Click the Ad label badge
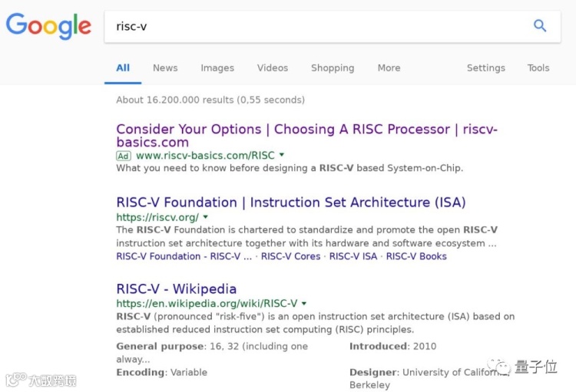Image resolution: width=576 pixels, height=392 pixels. [124, 156]
